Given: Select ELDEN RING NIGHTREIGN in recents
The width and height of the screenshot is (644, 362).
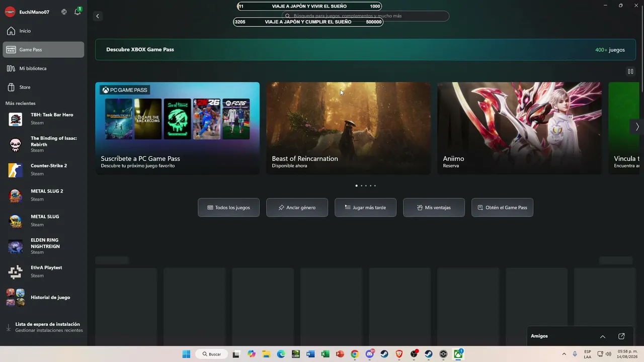Looking at the screenshot, I should click(x=43, y=246).
